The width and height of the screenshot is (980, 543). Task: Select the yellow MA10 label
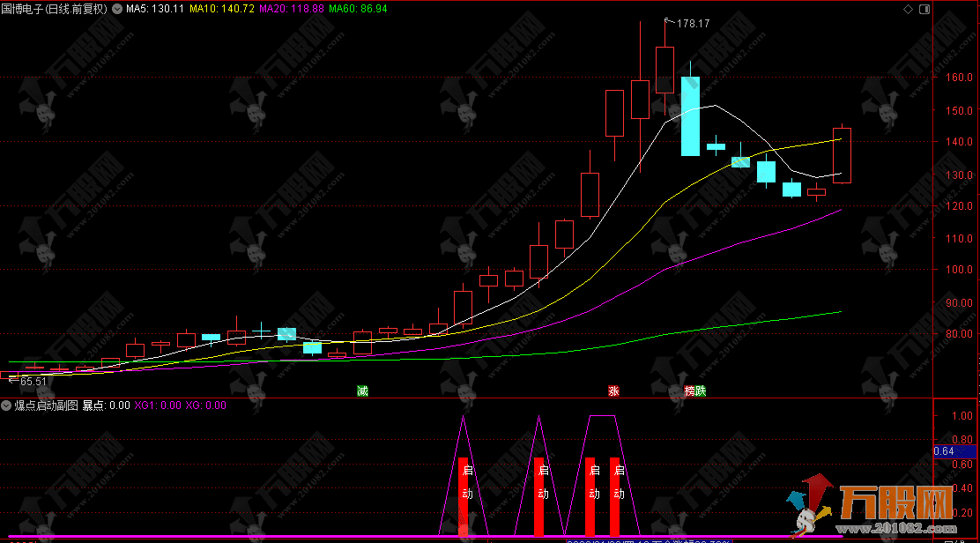click(x=222, y=9)
